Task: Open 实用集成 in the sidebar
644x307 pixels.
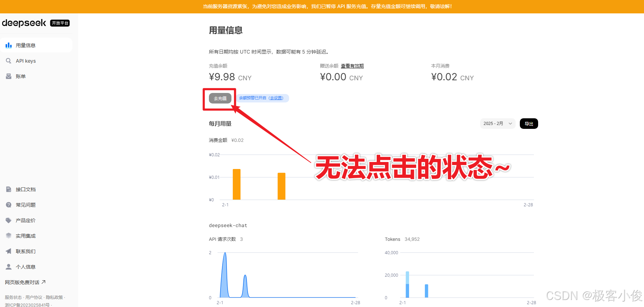Action: point(37,236)
